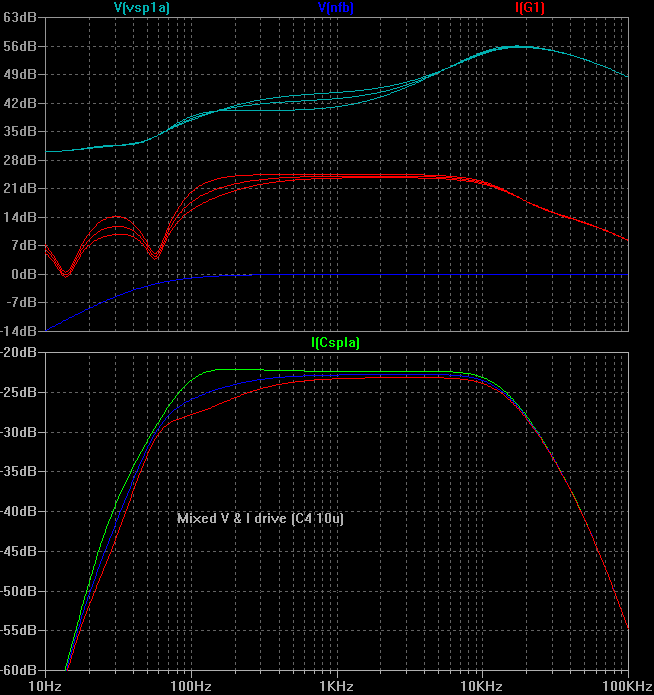Click the 7dB axis label

click(23, 246)
